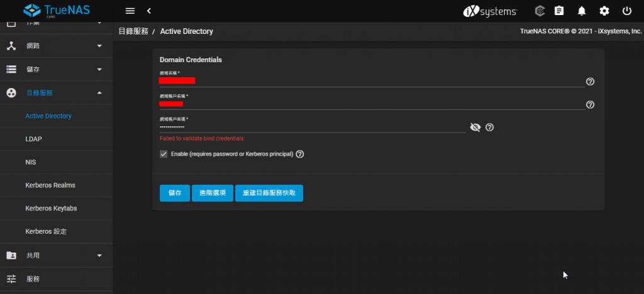Screen dimensions: 644x294
Task: Expand the 共用 menu arrow
Action: [99, 256]
